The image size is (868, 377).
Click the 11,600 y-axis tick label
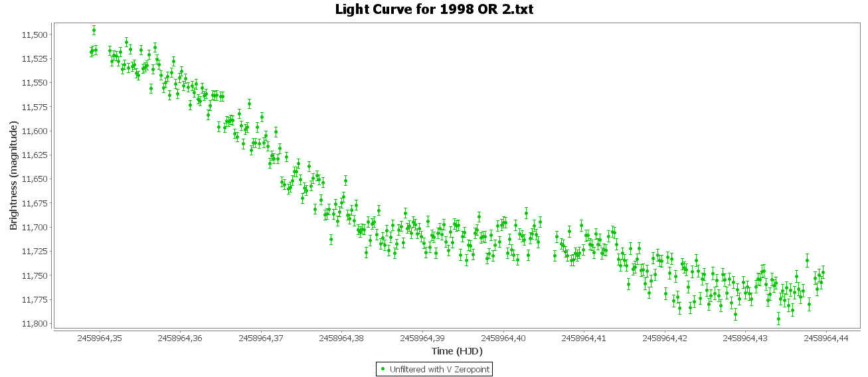click(x=35, y=131)
